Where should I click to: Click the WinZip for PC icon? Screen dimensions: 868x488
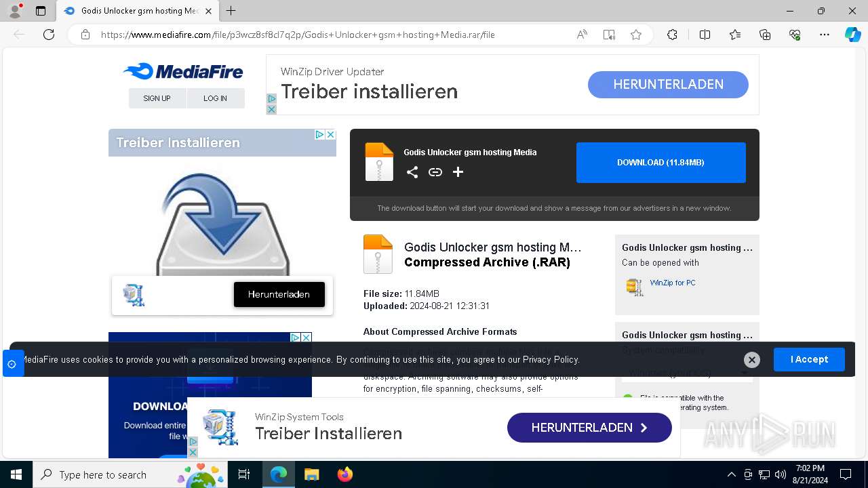pos(635,287)
